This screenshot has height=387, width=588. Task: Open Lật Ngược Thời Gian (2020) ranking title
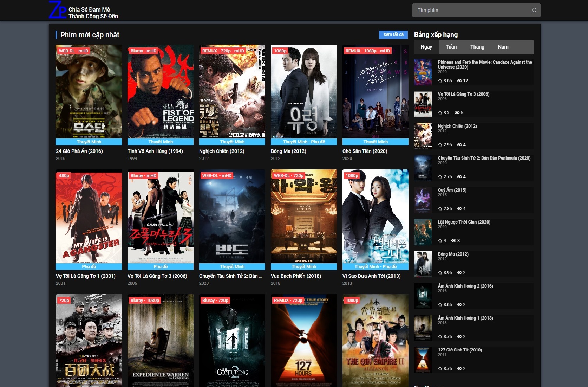464,222
